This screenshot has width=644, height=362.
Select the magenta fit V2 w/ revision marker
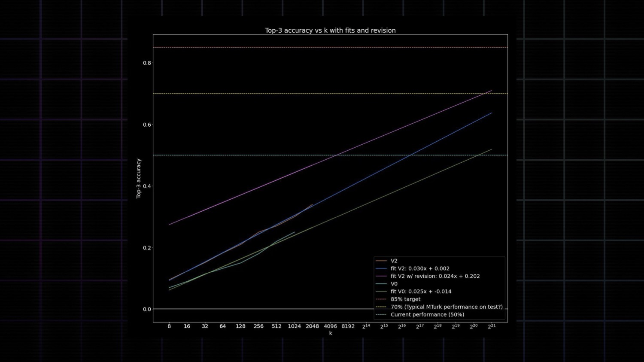pyautogui.click(x=381, y=276)
